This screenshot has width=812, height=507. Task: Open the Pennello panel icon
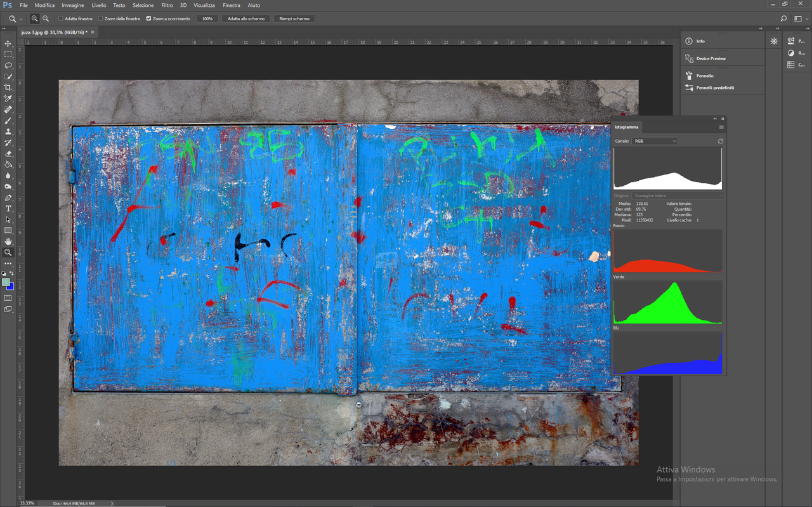(689, 75)
